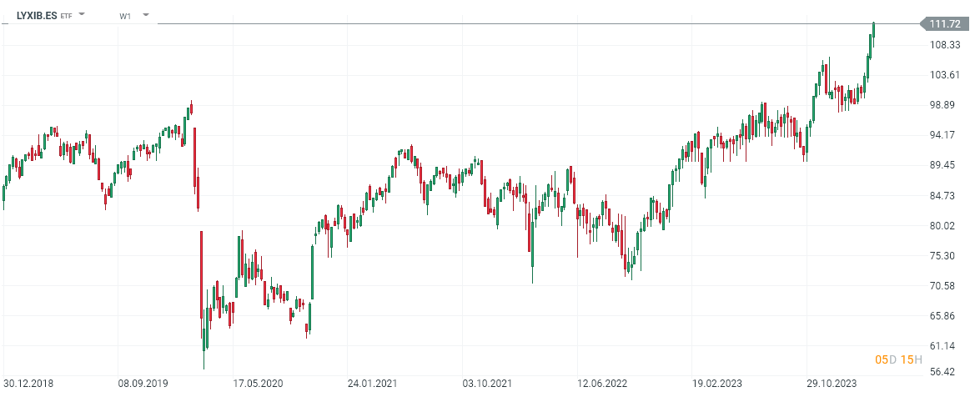Image resolution: width=980 pixels, height=397 pixels.
Task: Click the 108.33 price axis label
Action: click(947, 45)
